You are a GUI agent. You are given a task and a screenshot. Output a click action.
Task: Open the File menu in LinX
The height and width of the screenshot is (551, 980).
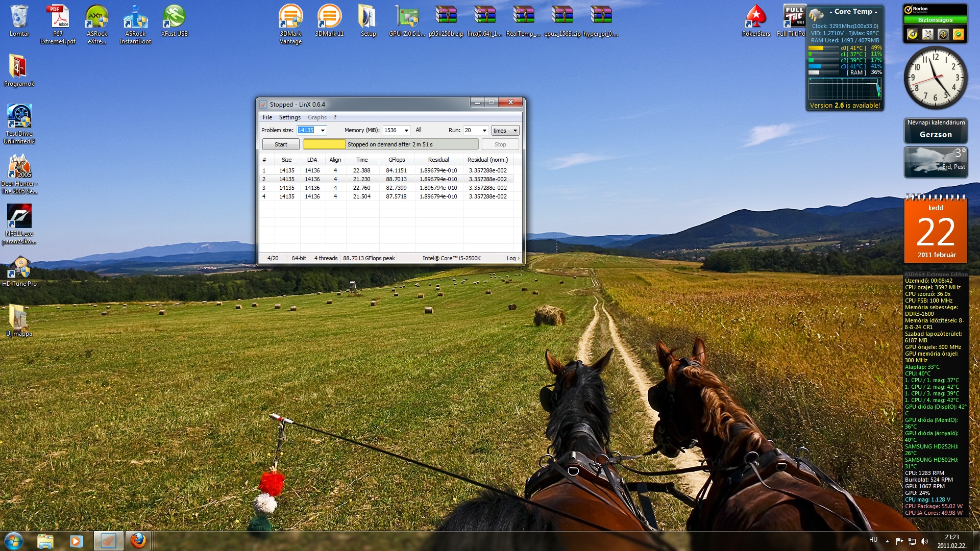(267, 117)
